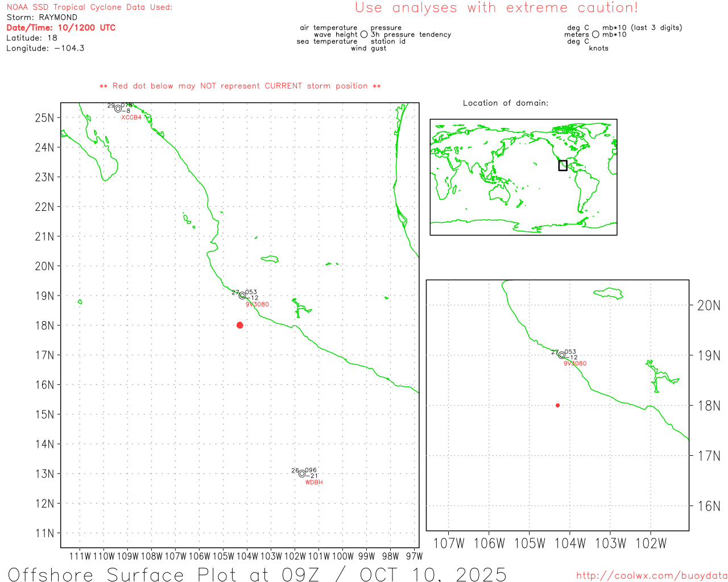The width and height of the screenshot is (728, 582).
Task: Click the red "WDBH" station id label
Action: pos(314,483)
